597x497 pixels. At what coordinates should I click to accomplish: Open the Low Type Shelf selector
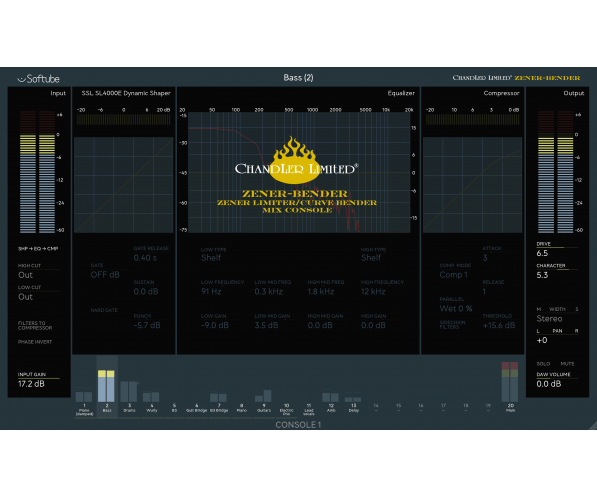coord(211,258)
